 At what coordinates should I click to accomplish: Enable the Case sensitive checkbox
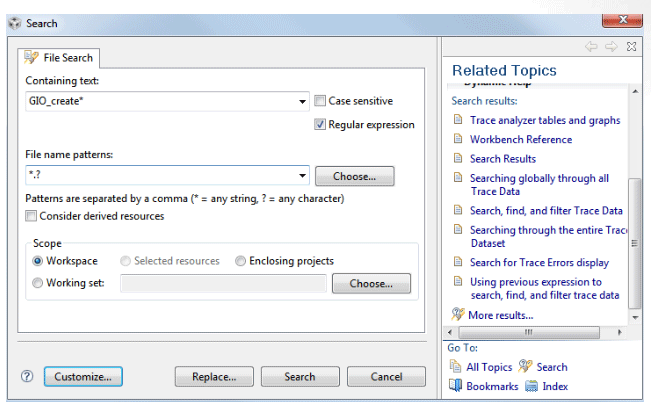(x=320, y=101)
